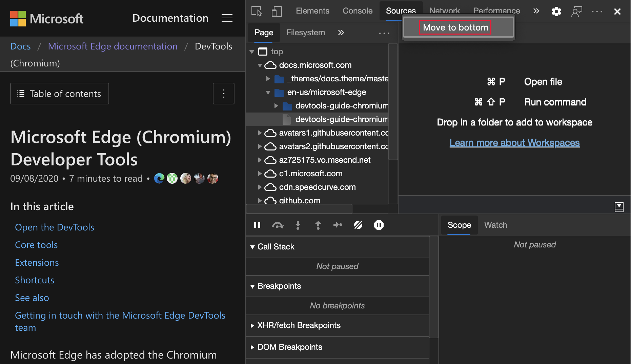
Task: Open Learn more about Workspaces link
Action: 514,143
